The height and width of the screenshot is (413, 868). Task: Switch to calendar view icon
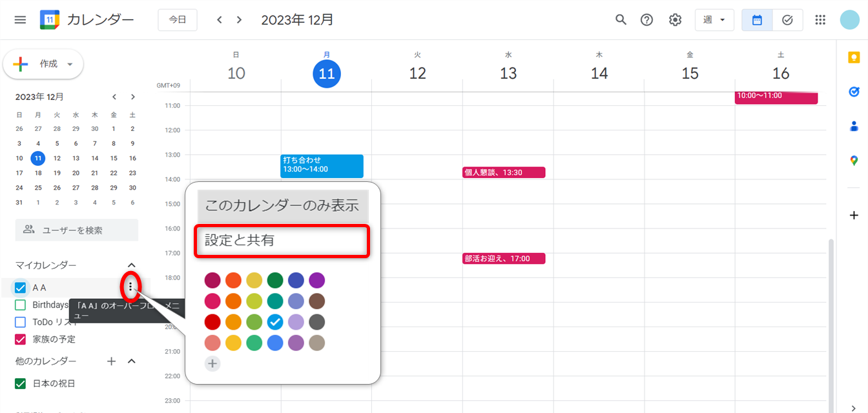757,20
